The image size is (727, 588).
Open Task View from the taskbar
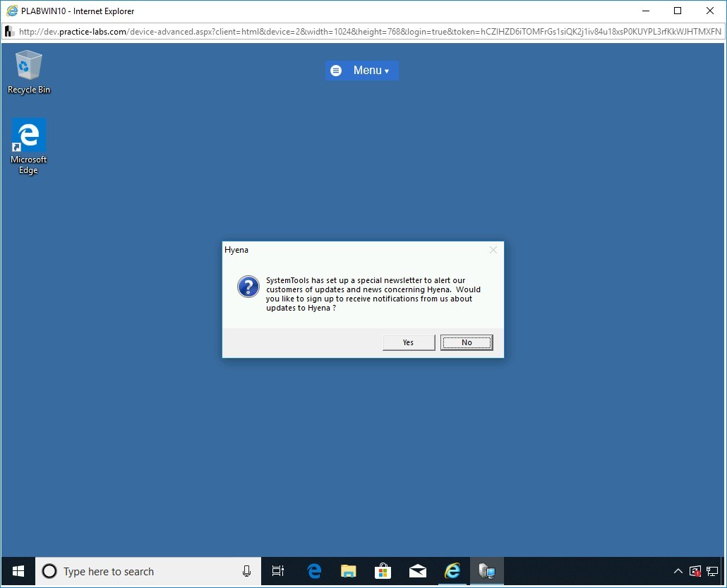pyautogui.click(x=278, y=571)
